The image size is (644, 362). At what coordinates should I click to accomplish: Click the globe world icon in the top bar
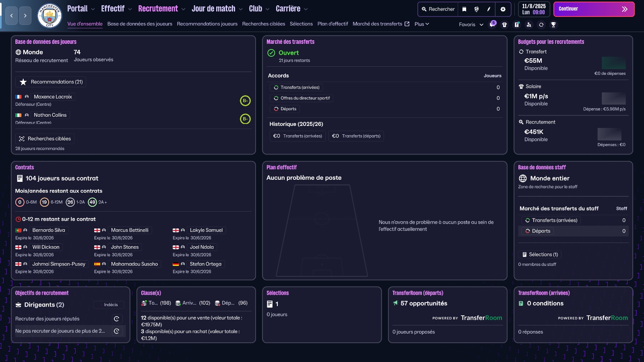(476, 9)
